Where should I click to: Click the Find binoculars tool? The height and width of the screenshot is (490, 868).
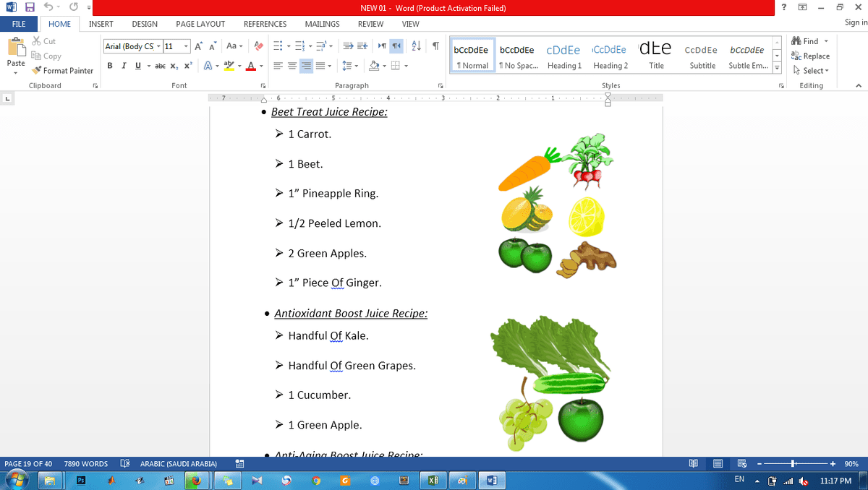point(806,41)
